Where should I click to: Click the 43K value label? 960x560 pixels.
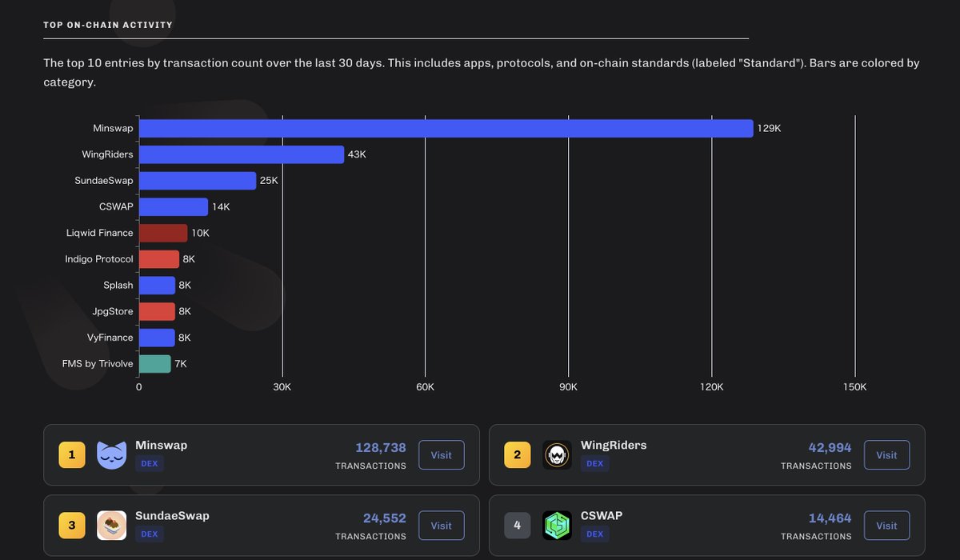(x=357, y=154)
